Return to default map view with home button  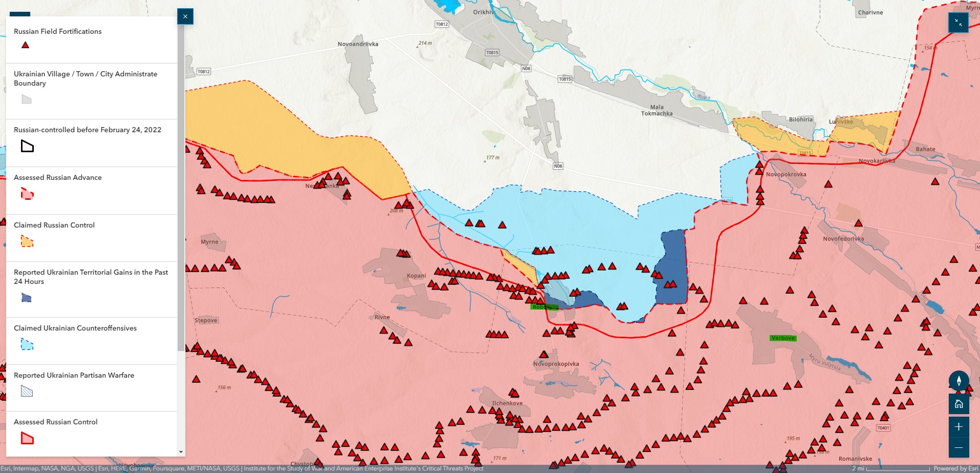pyautogui.click(x=958, y=404)
